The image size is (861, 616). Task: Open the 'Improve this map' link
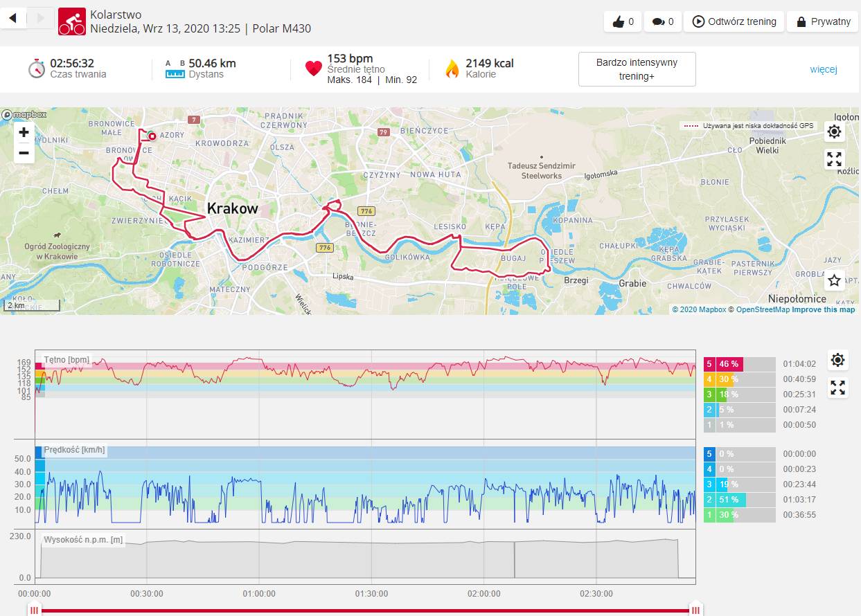(x=824, y=309)
